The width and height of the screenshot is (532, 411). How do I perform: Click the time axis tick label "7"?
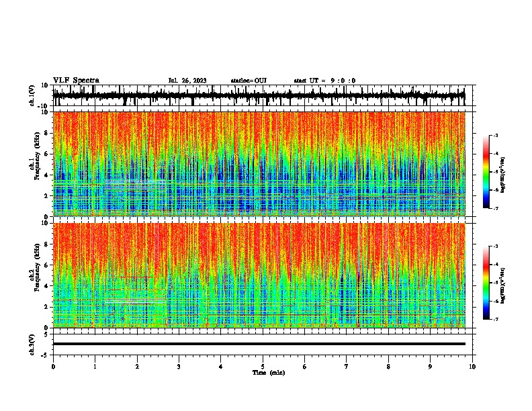(x=347, y=367)
